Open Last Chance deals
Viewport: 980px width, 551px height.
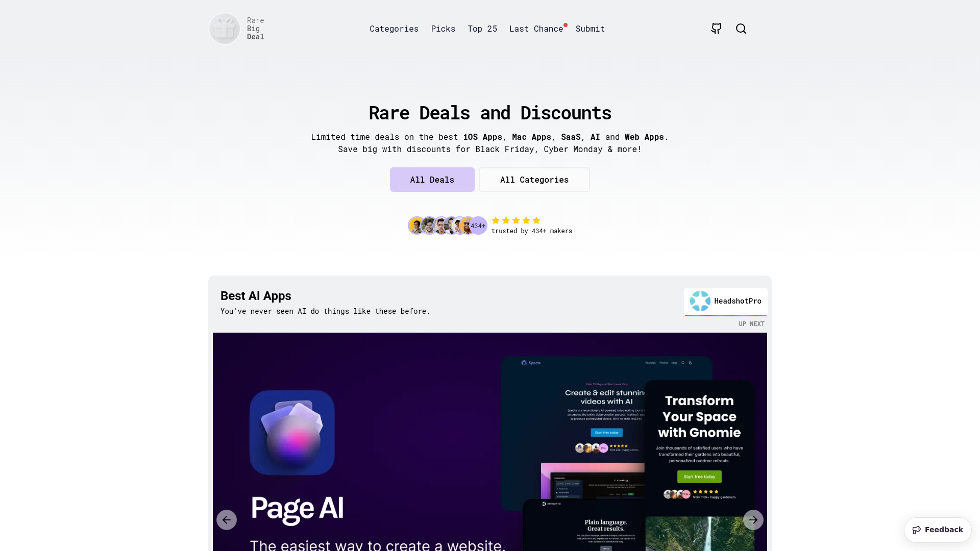tap(536, 29)
